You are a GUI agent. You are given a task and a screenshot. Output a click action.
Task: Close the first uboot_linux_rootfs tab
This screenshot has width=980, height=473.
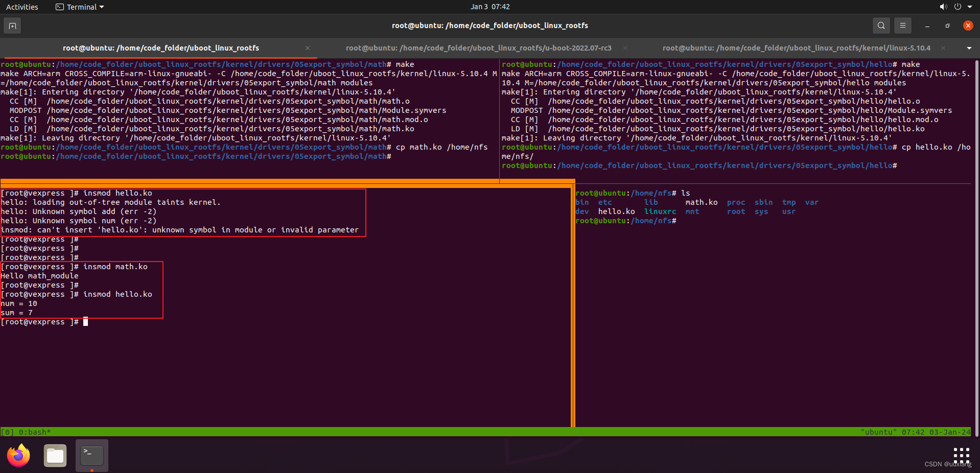pos(308,48)
